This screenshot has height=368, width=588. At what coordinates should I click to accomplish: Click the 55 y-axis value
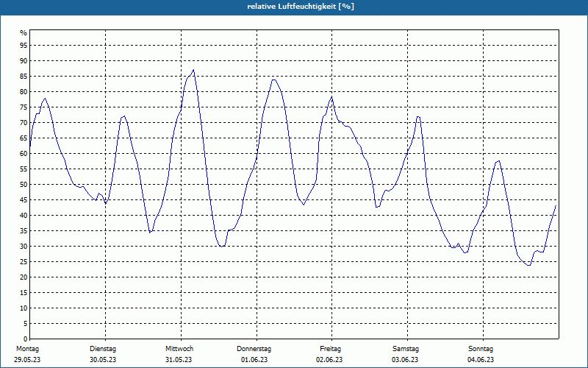(x=24, y=169)
